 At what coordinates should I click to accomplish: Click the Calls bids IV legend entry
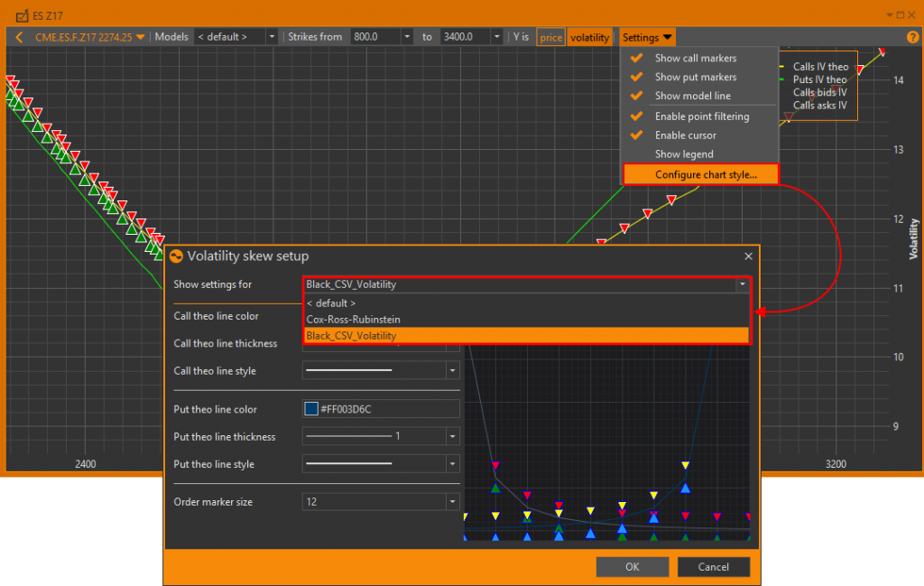819,93
